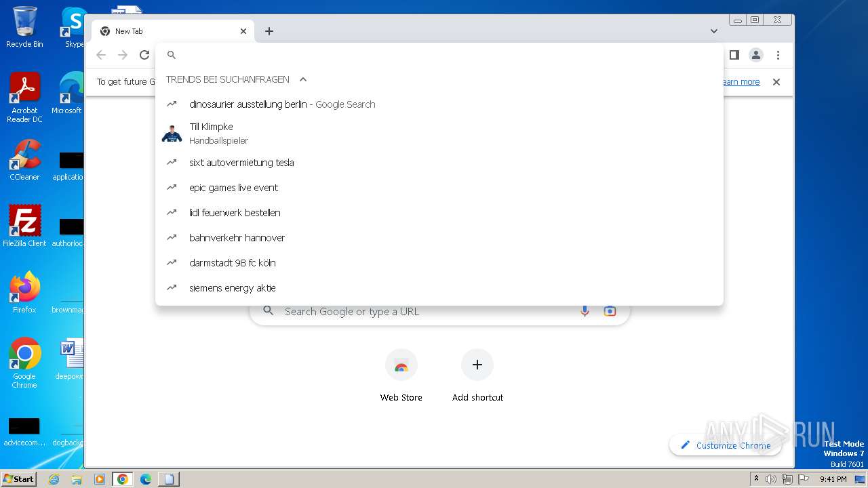The height and width of the screenshot is (488, 868).
Task: Open the media player taskbar icon
Action: pos(99,479)
